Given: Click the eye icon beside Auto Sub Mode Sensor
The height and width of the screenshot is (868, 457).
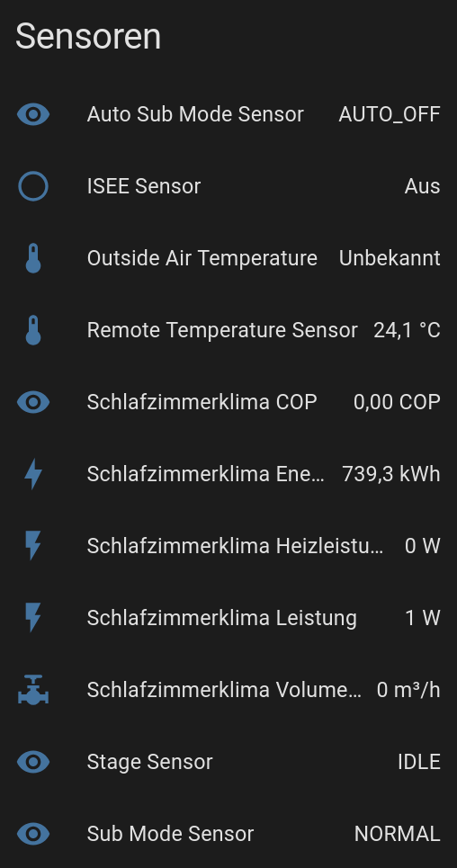Looking at the screenshot, I should coord(33,114).
